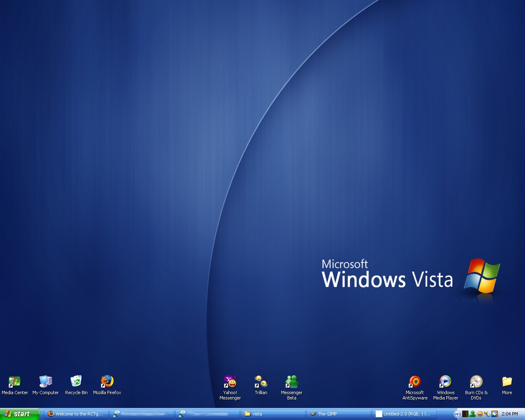
Task: Open the More folder on desktop
Action: click(507, 382)
